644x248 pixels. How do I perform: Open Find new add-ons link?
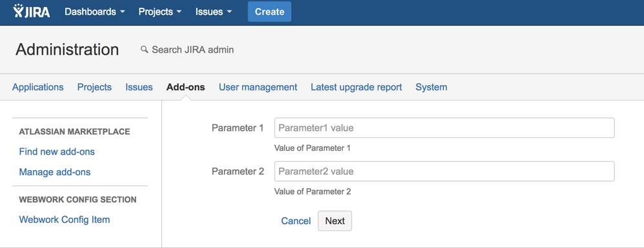tap(57, 151)
